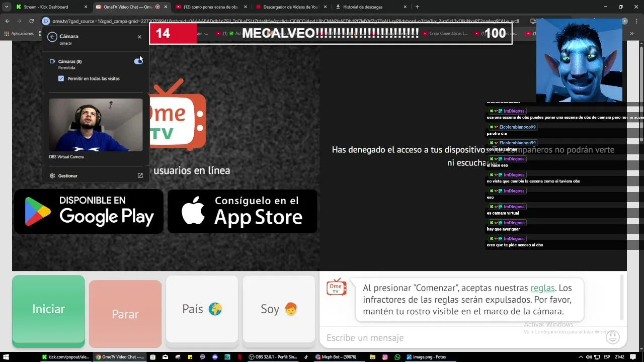
Task: Go back in the Cámara permission popup
Action: (x=52, y=37)
